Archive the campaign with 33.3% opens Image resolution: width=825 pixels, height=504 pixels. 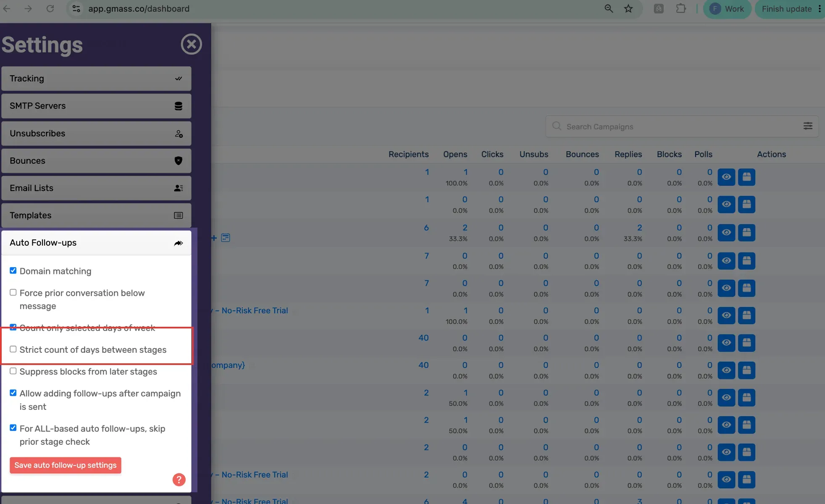coord(746,232)
